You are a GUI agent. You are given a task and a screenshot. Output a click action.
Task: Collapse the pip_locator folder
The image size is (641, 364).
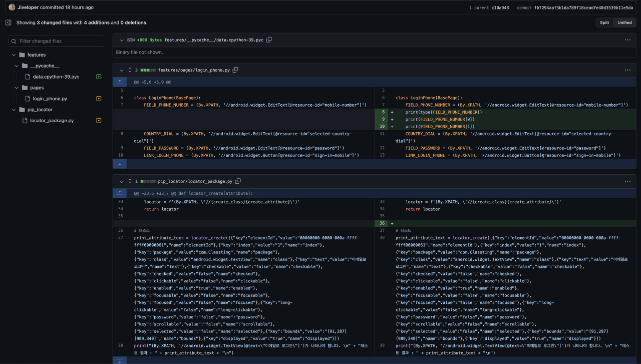coord(14,110)
